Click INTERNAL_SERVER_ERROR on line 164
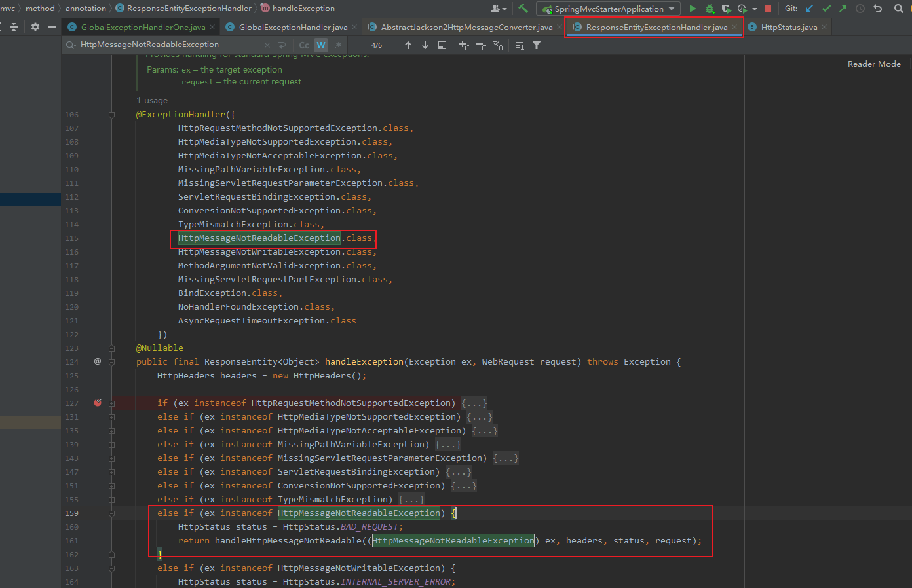Image resolution: width=912 pixels, height=588 pixels. [396, 582]
